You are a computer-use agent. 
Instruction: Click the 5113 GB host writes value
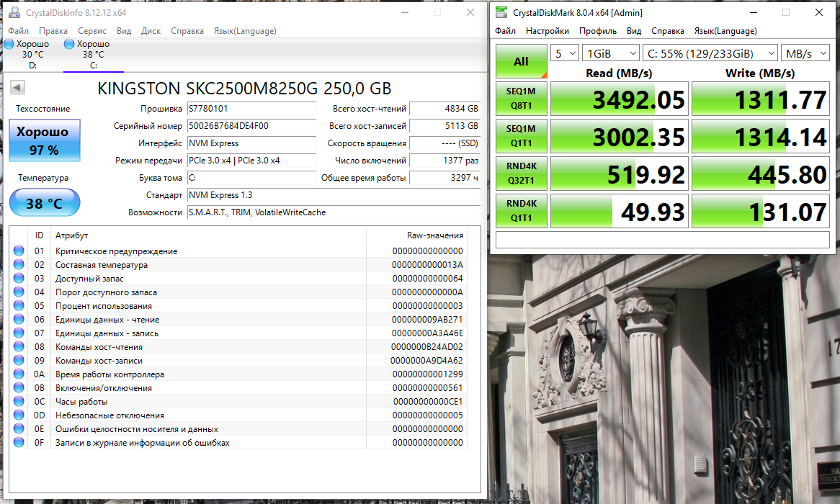444,126
